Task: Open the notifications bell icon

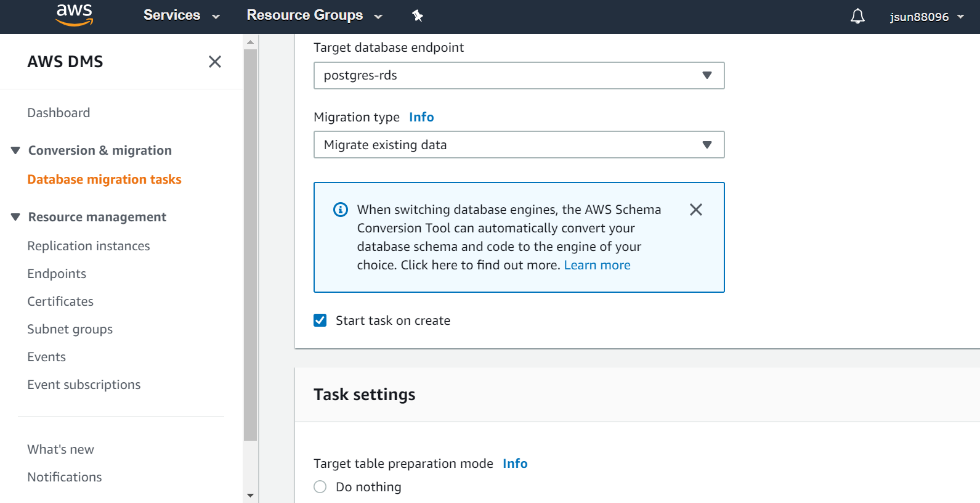Action: pyautogui.click(x=857, y=16)
